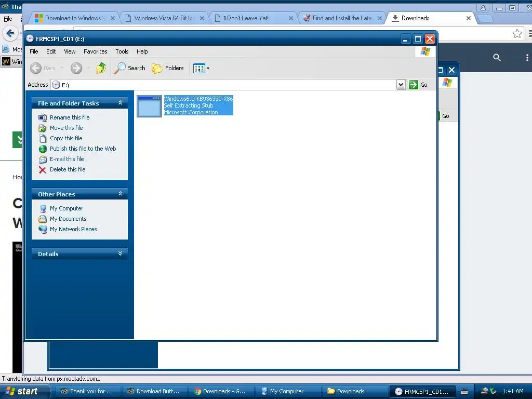
Task: Switch to Find and Install the Latest tab
Action: 342,18
